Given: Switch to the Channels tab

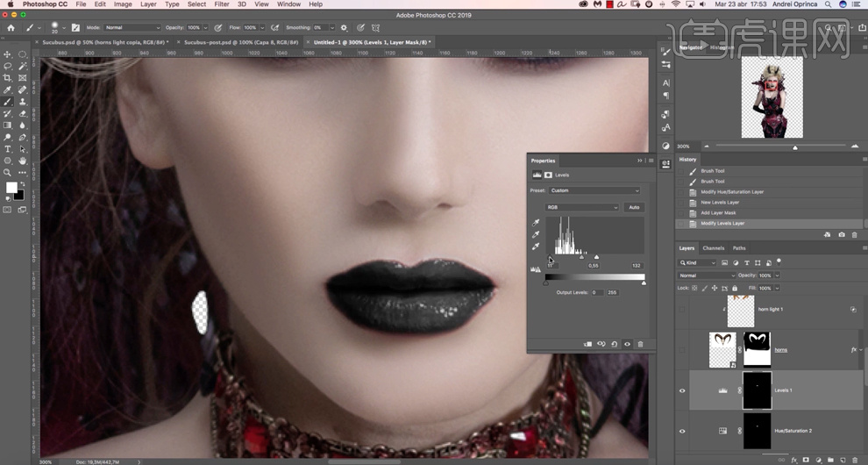Looking at the screenshot, I should 714,248.
